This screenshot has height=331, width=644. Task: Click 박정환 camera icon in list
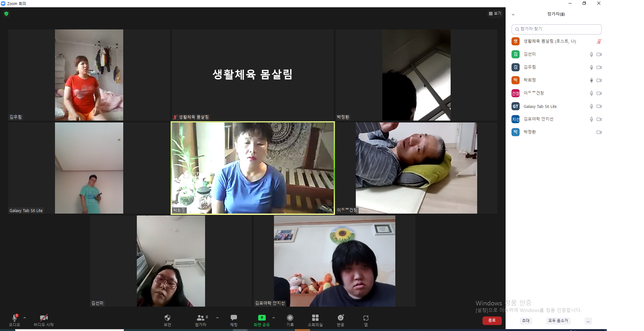click(599, 132)
